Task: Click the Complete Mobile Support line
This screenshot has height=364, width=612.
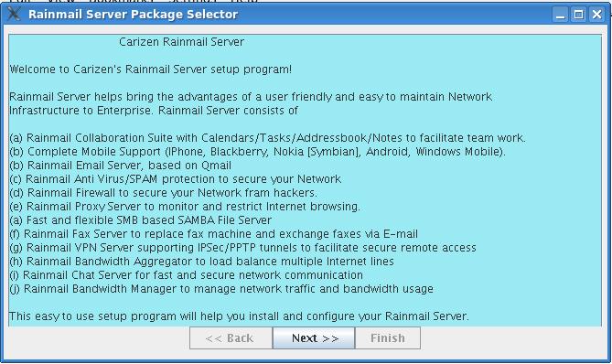Action: point(258,152)
